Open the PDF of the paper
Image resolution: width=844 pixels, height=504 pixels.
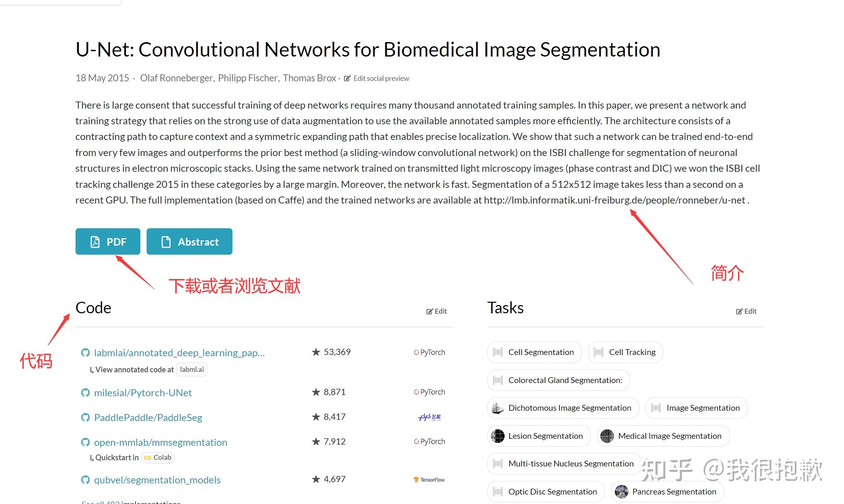coord(108,241)
